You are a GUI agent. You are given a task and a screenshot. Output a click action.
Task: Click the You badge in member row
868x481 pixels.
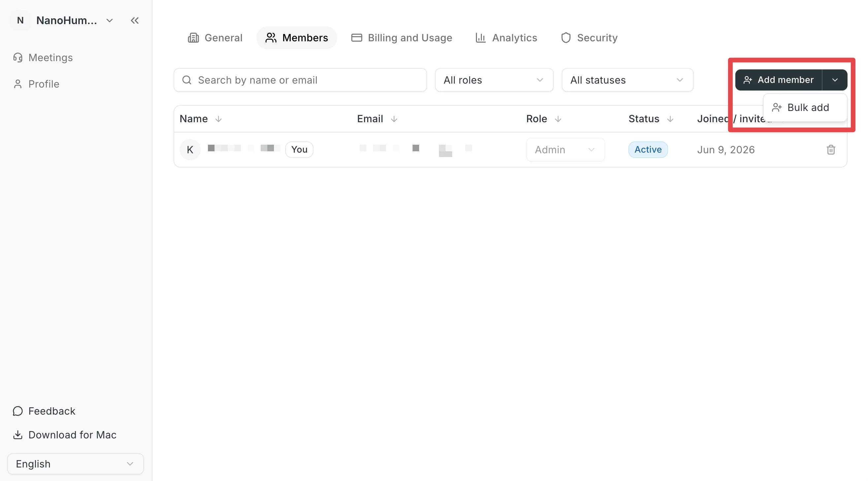point(299,149)
